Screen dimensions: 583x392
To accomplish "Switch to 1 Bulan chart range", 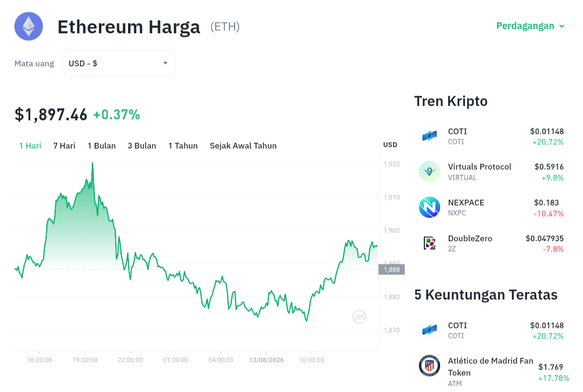I will pos(102,146).
